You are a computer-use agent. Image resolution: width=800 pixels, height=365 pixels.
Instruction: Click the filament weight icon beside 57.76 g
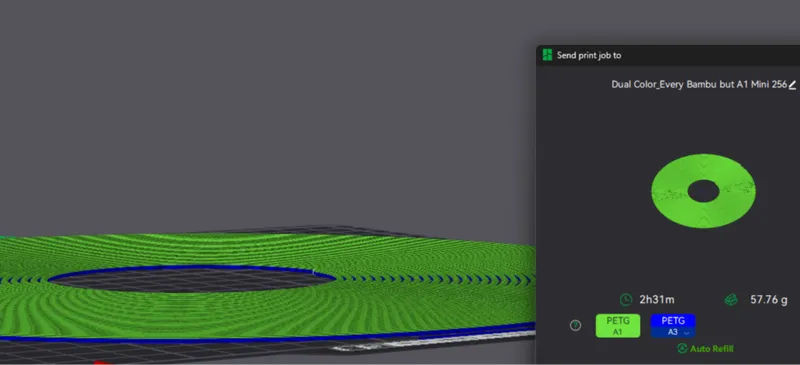731,300
